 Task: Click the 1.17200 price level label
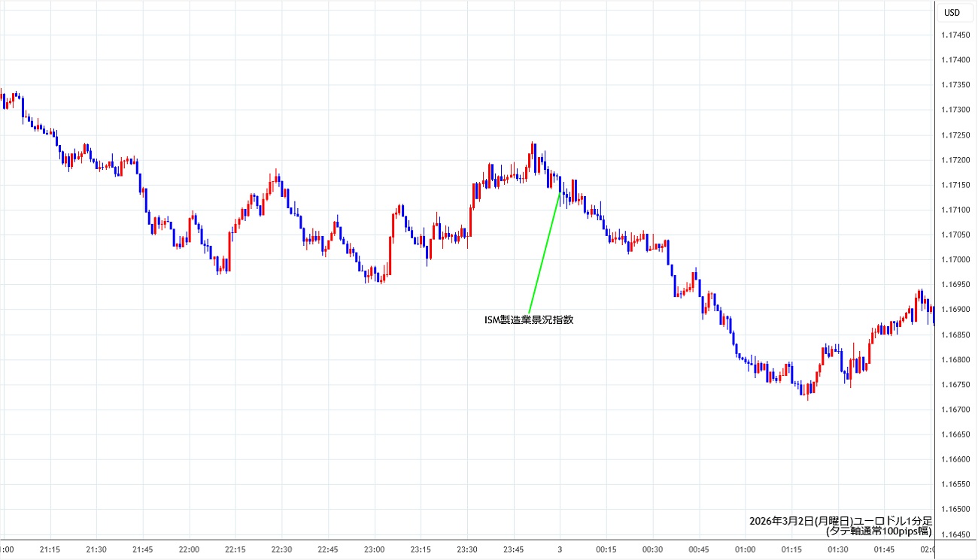(956, 160)
